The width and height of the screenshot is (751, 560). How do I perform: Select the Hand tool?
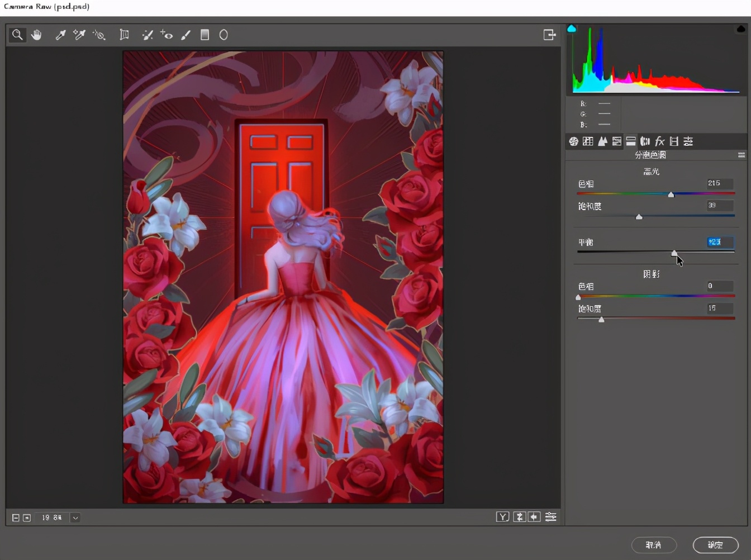point(36,35)
